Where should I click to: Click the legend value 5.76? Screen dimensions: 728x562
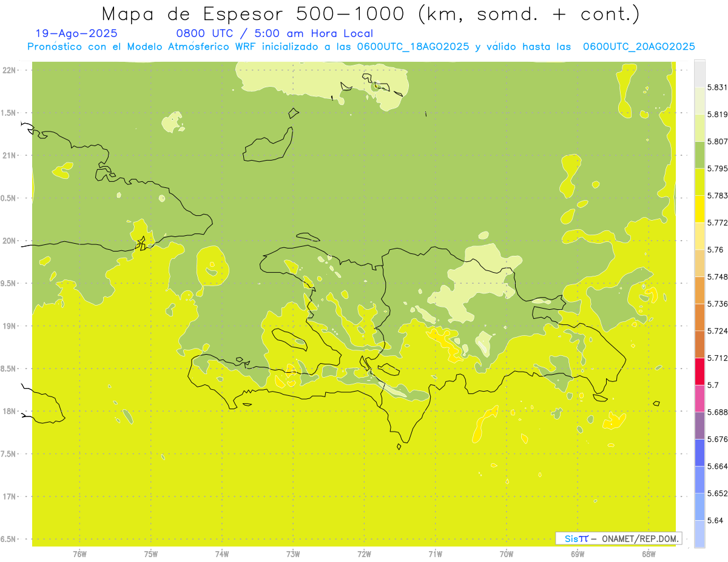[715, 250]
